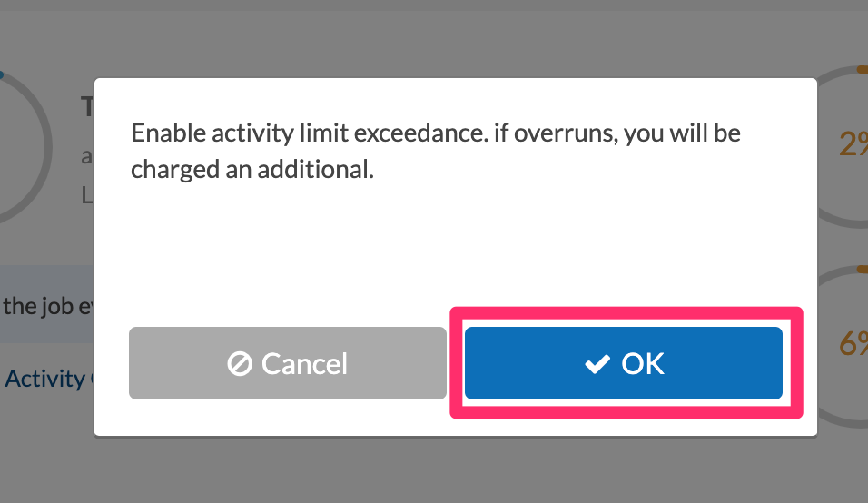Screen dimensions: 868x503
Task: Select the 2% circular usage gauge
Action: [843, 147]
